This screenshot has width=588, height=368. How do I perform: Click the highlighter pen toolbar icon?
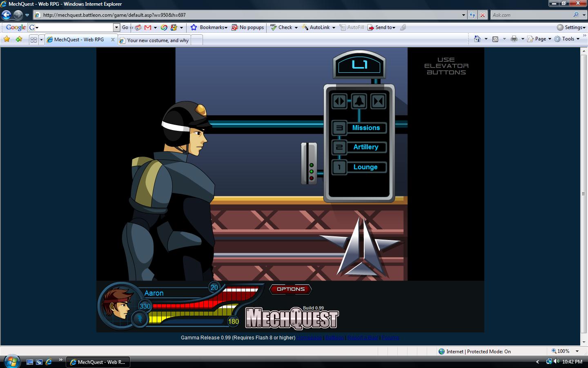click(x=403, y=27)
